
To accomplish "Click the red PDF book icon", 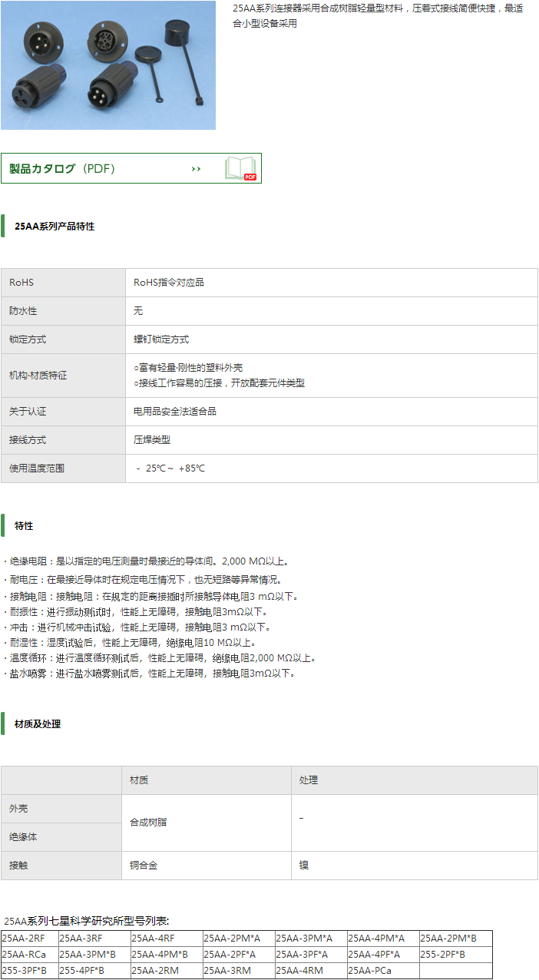I will pyautogui.click(x=240, y=169).
